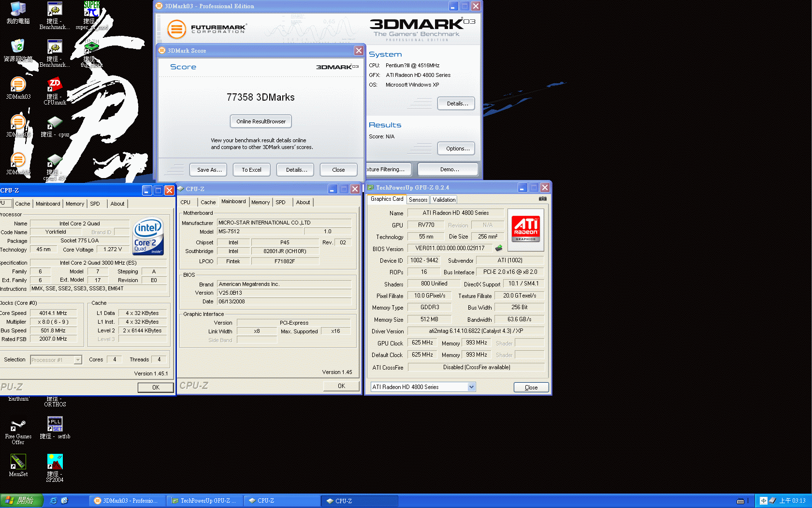Click the Bus Speed value 501.8 MHz
Image resolution: width=812 pixels, height=508 pixels.
click(x=53, y=330)
